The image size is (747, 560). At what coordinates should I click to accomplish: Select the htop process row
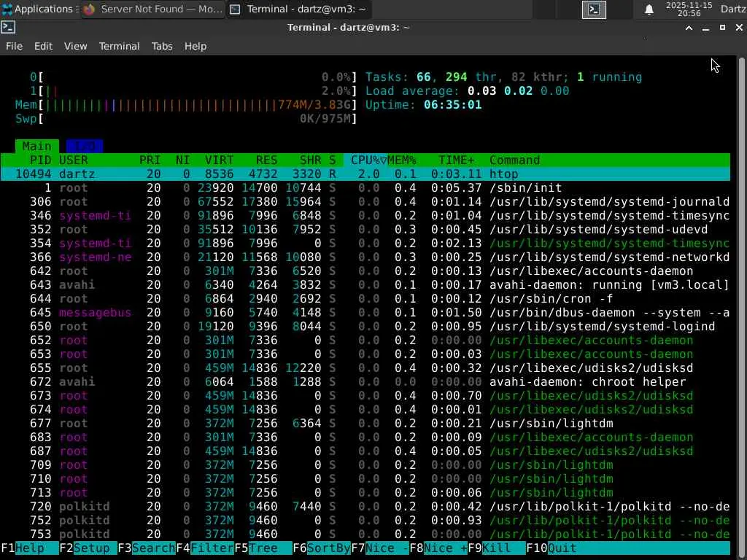[365, 174]
